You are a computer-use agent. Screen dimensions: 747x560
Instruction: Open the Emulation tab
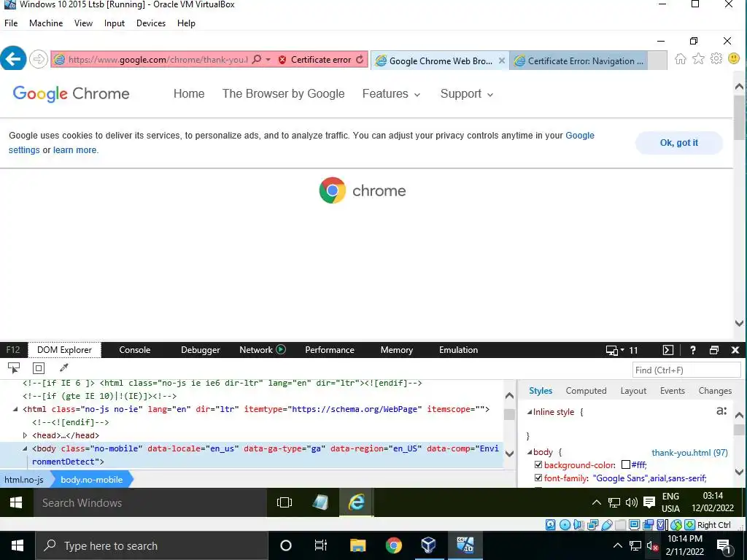458,350
